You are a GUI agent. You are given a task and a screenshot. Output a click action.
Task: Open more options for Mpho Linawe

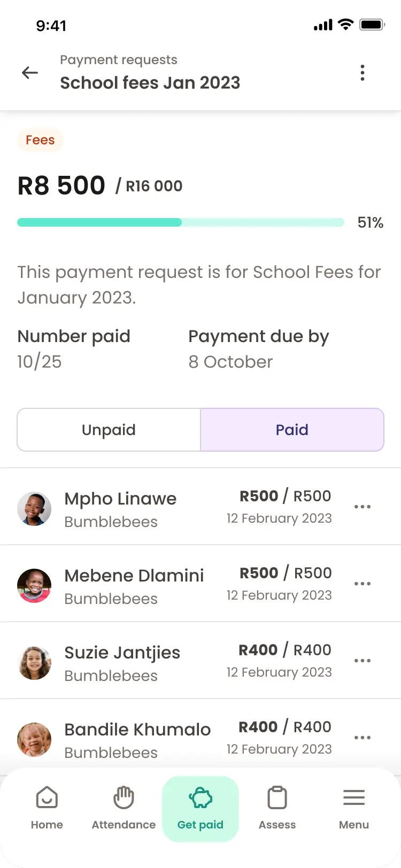(363, 507)
